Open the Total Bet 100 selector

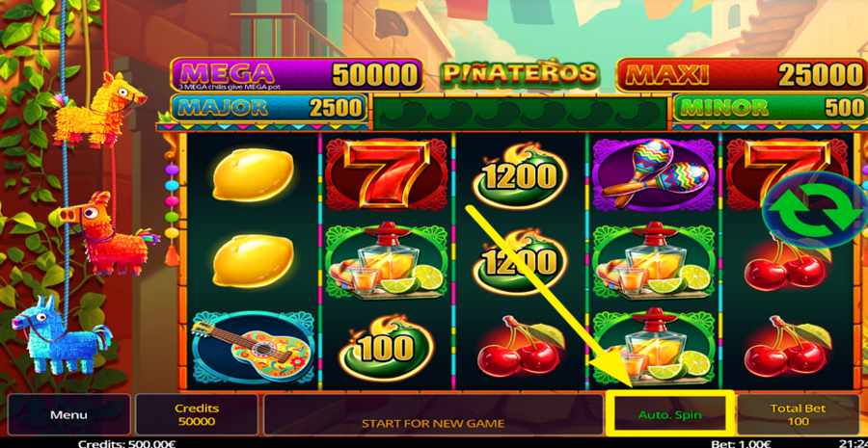click(798, 414)
